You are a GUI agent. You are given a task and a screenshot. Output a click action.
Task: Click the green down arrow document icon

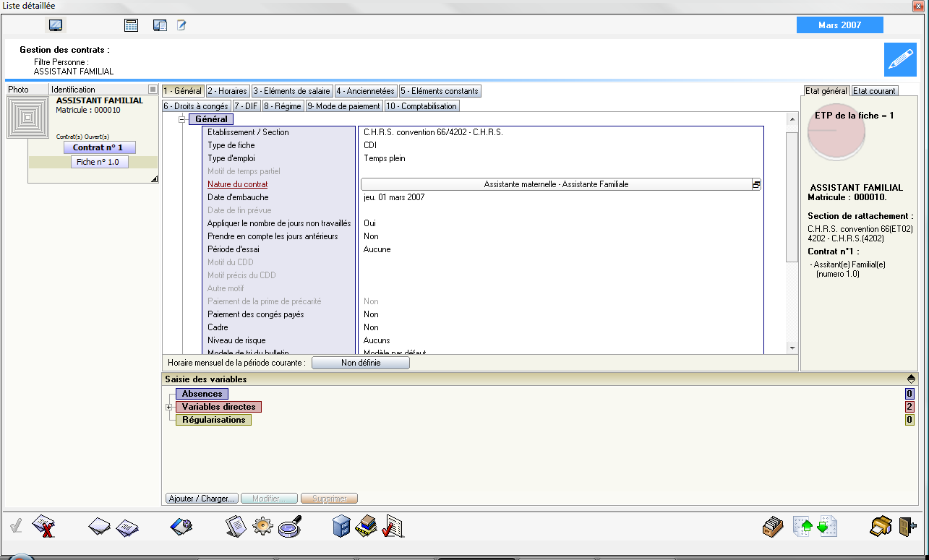tap(826, 526)
